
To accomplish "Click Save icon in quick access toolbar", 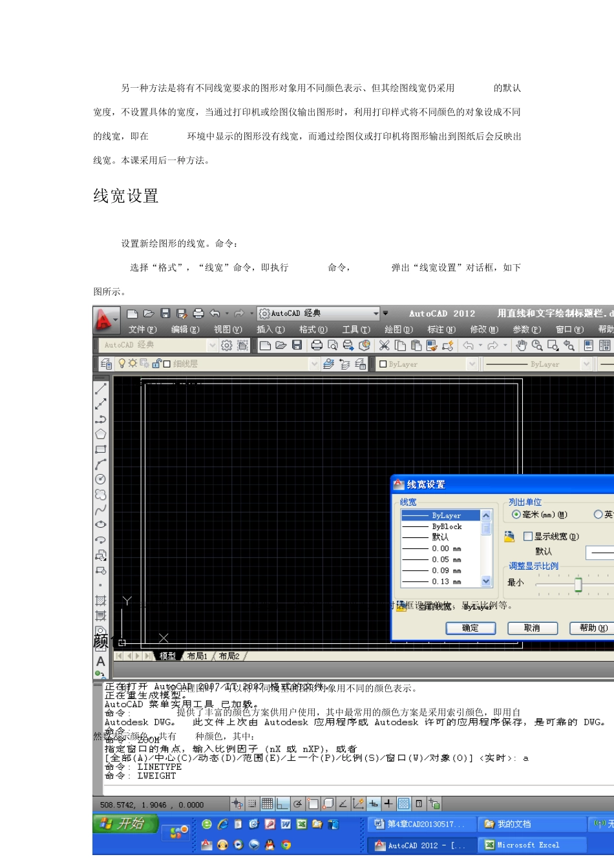I will pos(165,313).
